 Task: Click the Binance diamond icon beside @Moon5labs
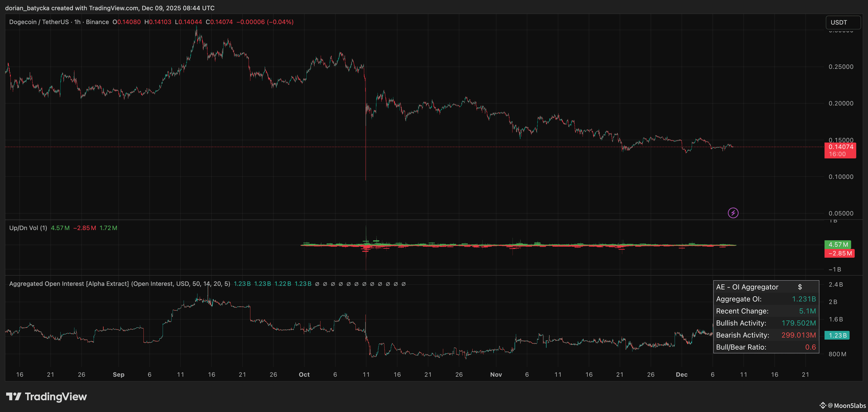tap(822, 405)
